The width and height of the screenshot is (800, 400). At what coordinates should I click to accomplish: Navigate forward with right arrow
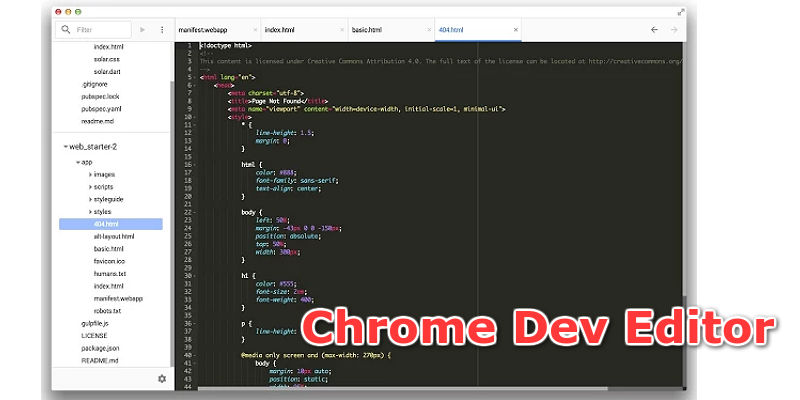point(674,30)
